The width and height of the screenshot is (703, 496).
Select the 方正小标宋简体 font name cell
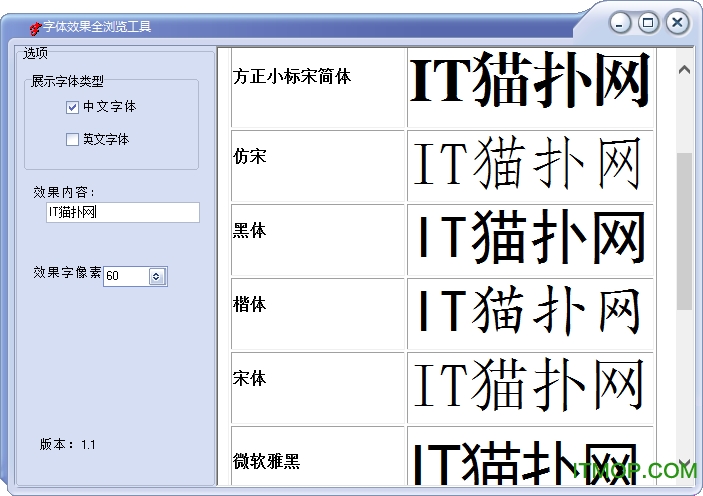point(318,88)
